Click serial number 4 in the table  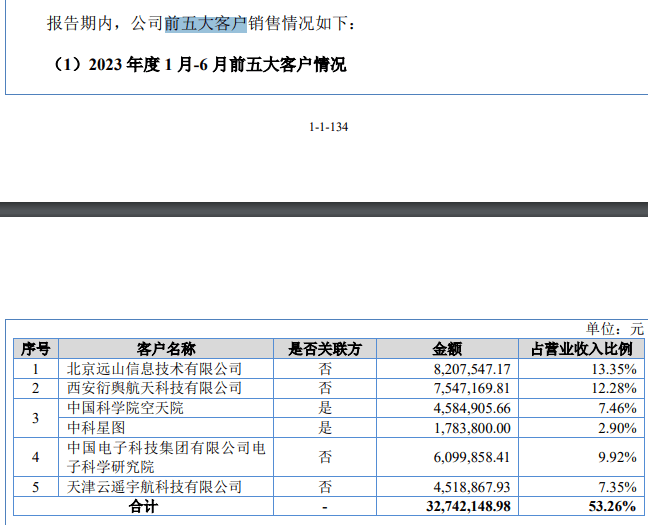coord(36,458)
